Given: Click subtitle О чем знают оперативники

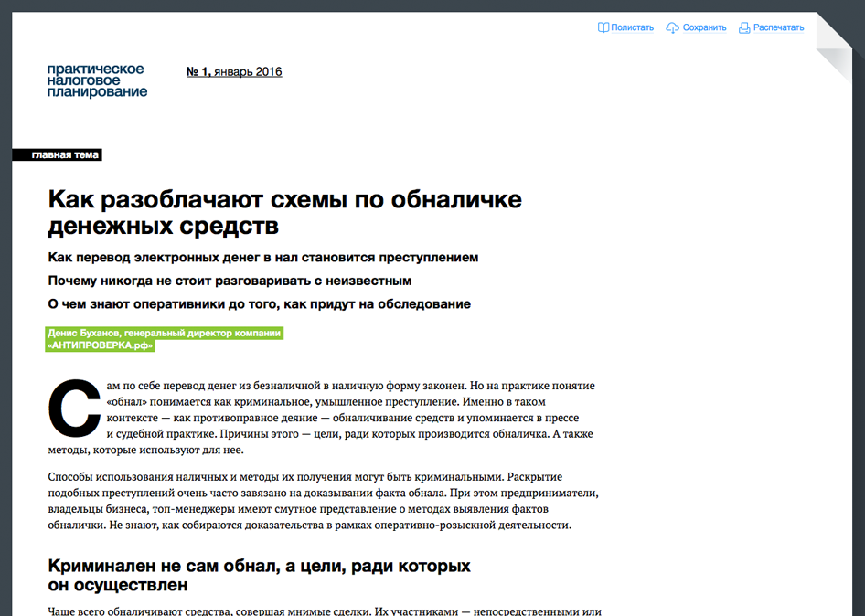Looking at the screenshot, I should click(260, 303).
